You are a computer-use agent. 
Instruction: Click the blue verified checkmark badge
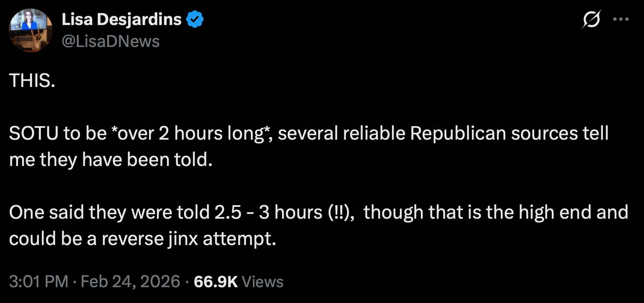pos(195,19)
